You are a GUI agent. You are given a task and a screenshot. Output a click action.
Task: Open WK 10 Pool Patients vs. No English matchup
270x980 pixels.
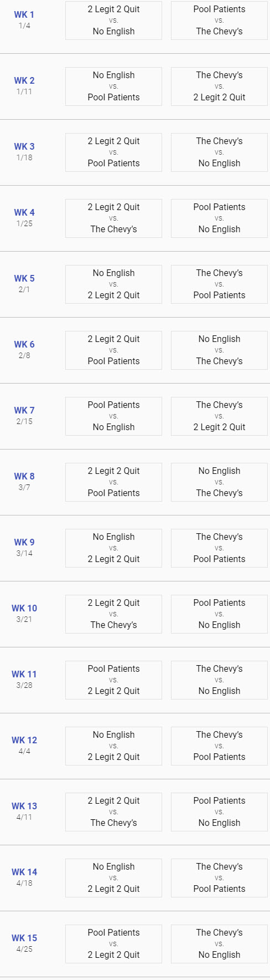point(219,614)
